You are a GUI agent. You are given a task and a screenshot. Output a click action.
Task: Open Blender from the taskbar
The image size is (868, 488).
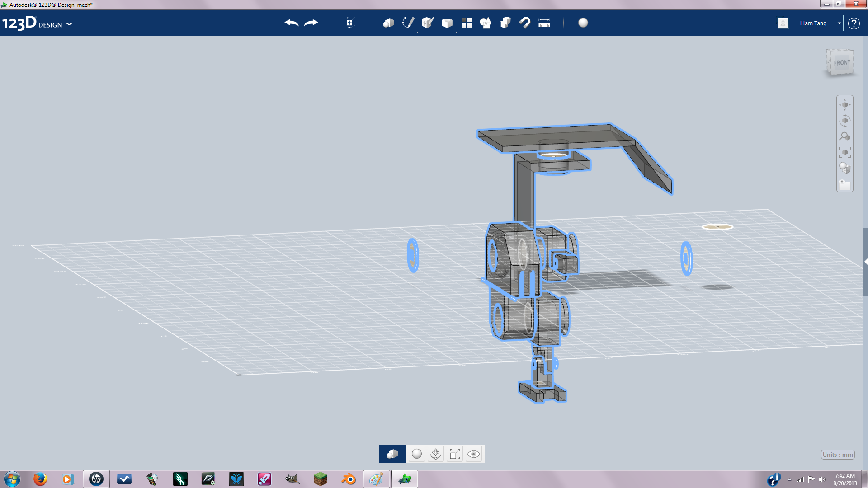pos(349,479)
